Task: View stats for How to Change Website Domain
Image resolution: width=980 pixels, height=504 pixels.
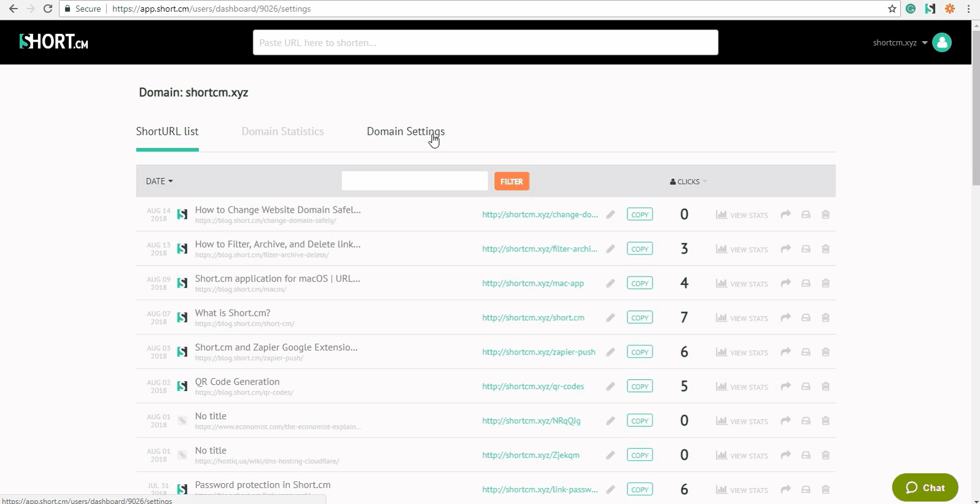Action: pyautogui.click(x=742, y=215)
